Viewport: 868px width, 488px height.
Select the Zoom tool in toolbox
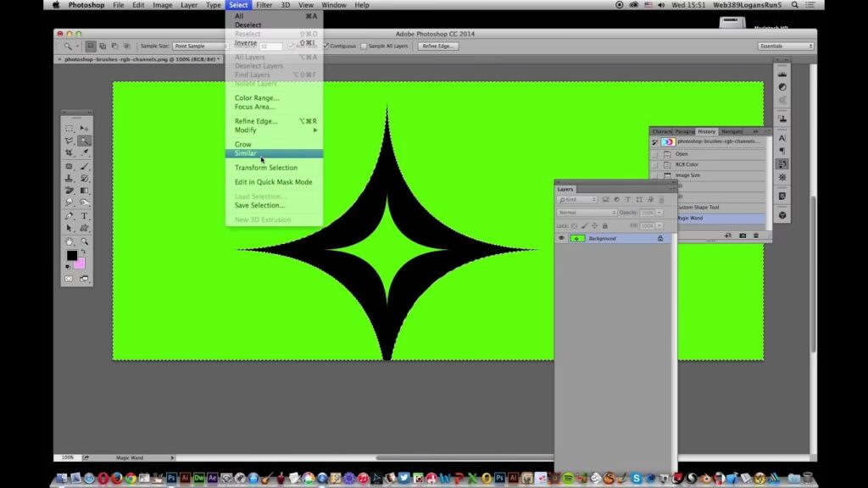tap(85, 241)
